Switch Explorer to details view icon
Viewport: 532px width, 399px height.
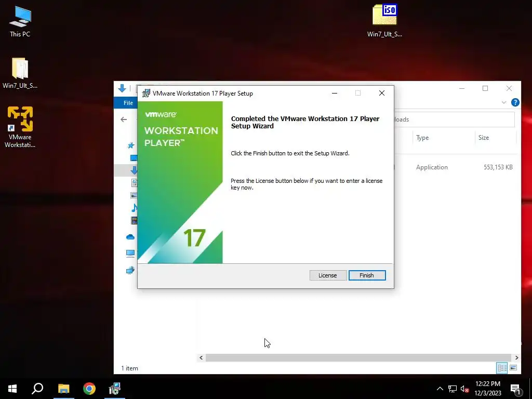point(502,368)
